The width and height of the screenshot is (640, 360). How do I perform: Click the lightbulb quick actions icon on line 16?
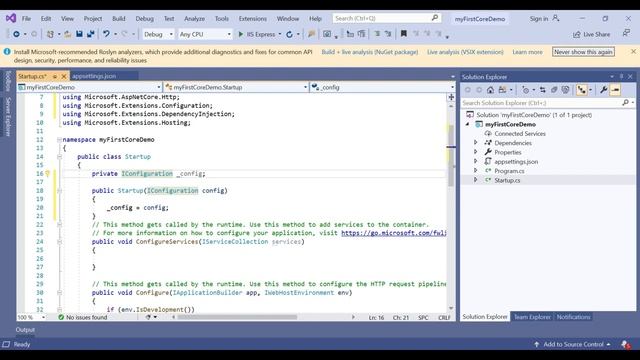click(x=47, y=173)
